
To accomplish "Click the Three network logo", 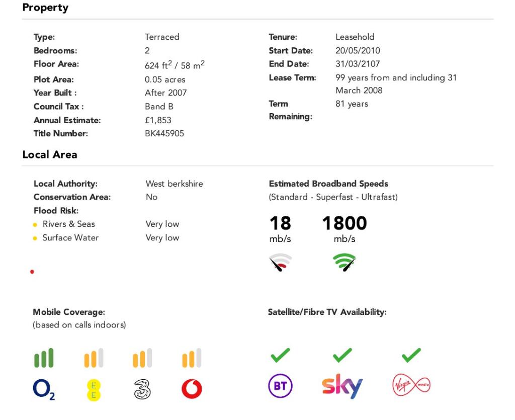I will click(x=142, y=389).
